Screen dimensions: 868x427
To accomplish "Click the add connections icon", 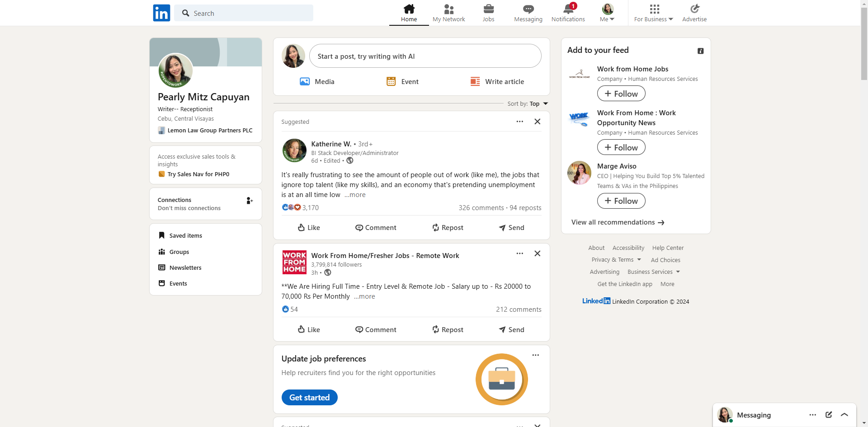I will [x=249, y=201].
